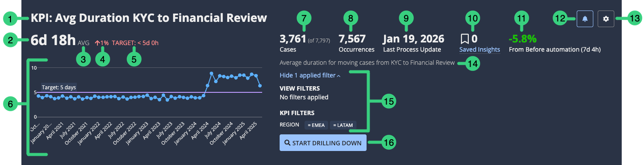The height and width of the screenshot is (165, 644).
Task: Click 'From Before automation (7d 4h)' text
Action: (x=555, y=49)
